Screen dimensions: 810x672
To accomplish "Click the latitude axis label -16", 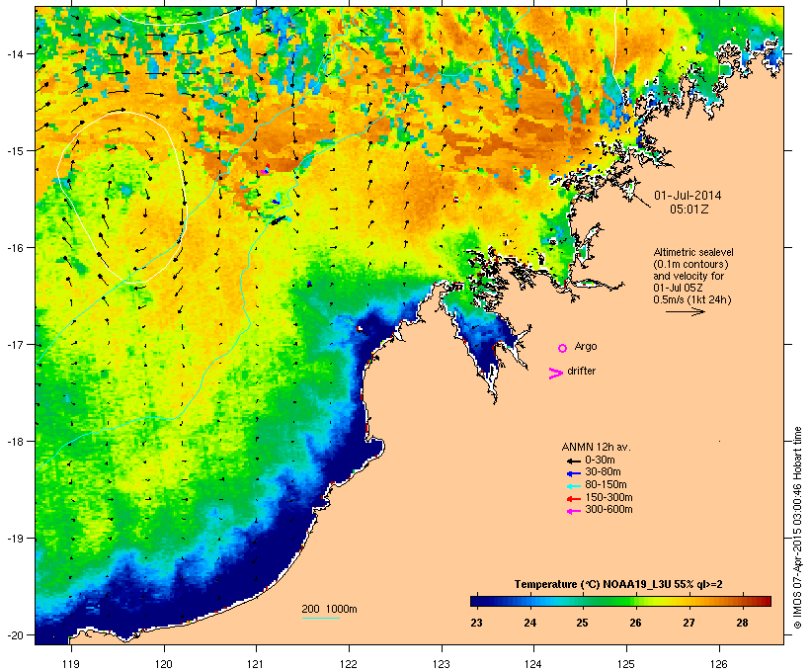I will [x=14, y=248].
